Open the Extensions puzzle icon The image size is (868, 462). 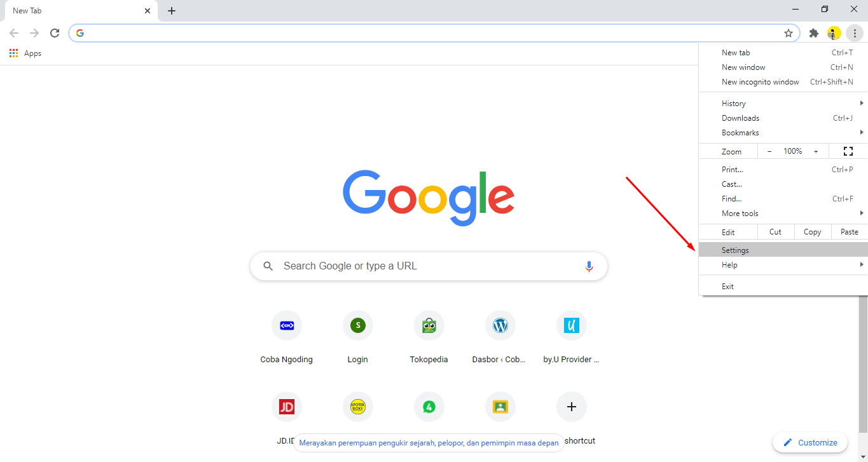coord(813,33)
